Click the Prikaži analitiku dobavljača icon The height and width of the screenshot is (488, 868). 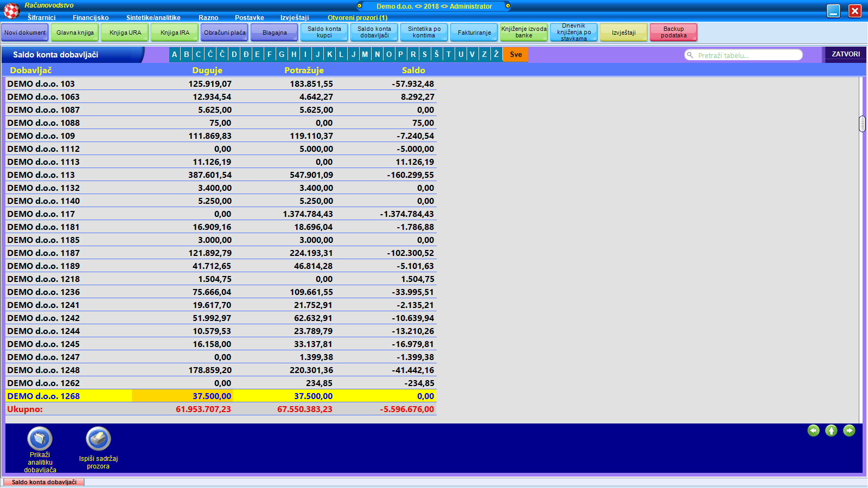coord(40,439)
